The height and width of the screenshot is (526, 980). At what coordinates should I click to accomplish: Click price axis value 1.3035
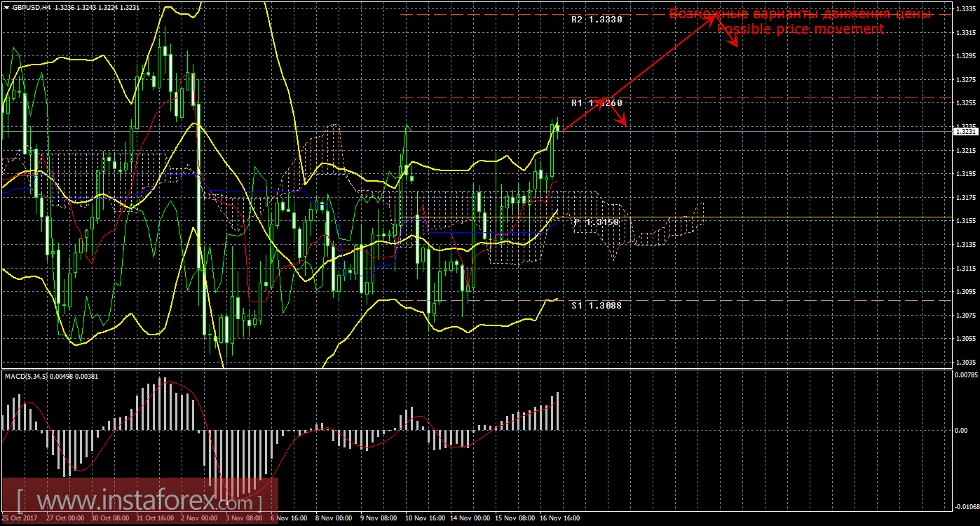point(965,363)
